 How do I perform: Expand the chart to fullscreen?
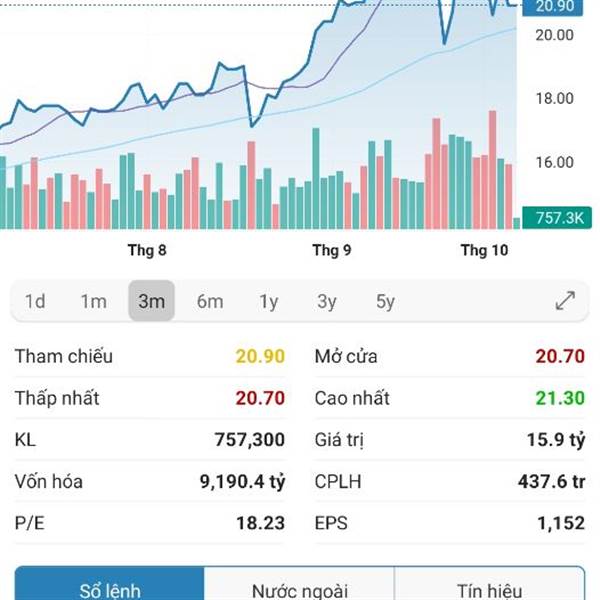565,301
